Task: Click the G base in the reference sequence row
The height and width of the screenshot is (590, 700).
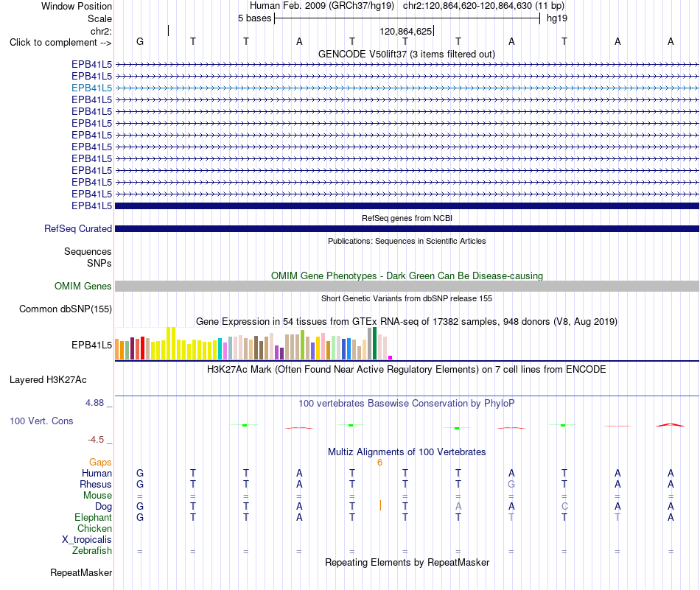Action: (140, 41)
